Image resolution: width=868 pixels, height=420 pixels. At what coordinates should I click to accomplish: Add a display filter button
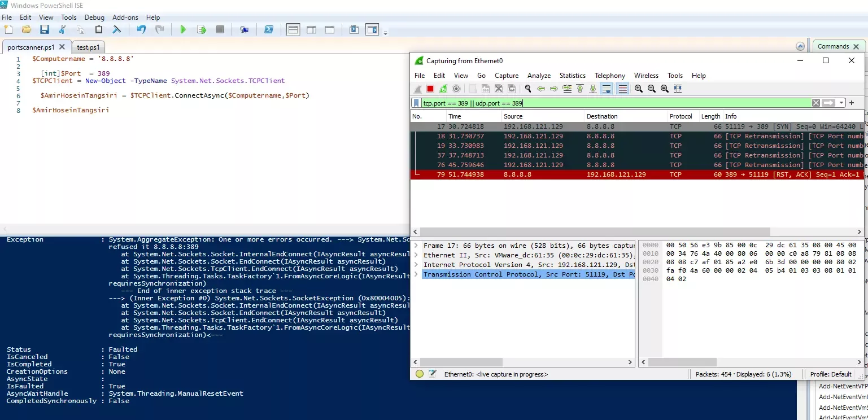852,103
